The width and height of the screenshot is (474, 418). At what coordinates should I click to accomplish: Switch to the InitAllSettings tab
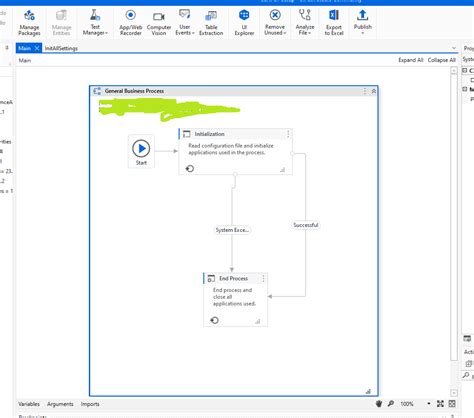[x=61, y=48]
